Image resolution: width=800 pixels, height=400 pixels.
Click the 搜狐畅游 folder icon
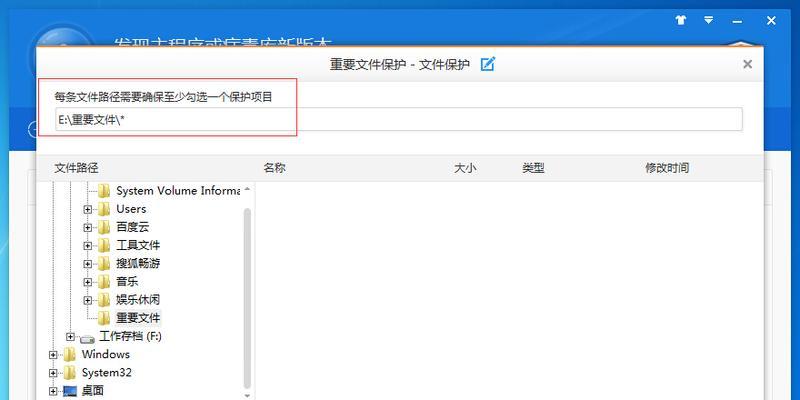pyautogui.click(x=104, y=264)
